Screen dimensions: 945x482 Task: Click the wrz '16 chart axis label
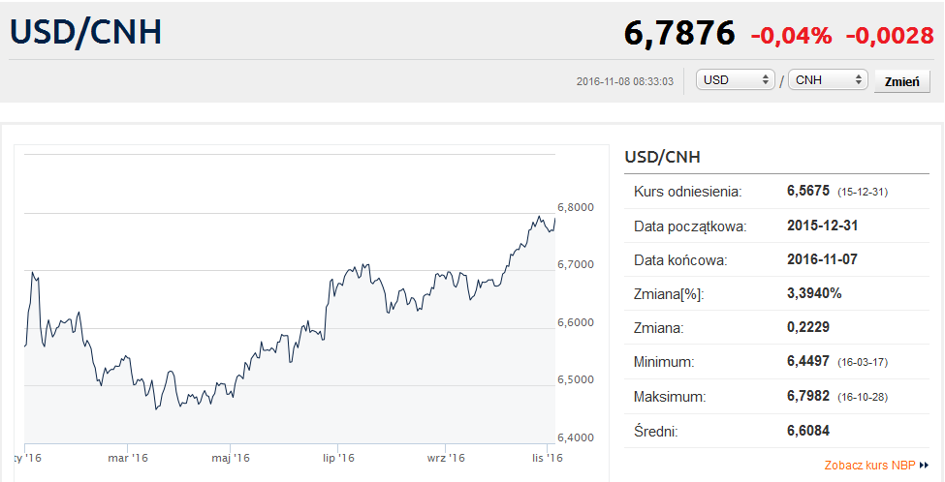[446, 458]
